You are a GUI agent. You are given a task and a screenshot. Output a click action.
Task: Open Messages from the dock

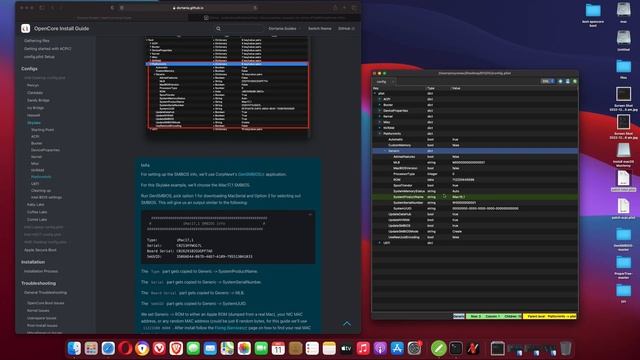click(x=193, y=348)
